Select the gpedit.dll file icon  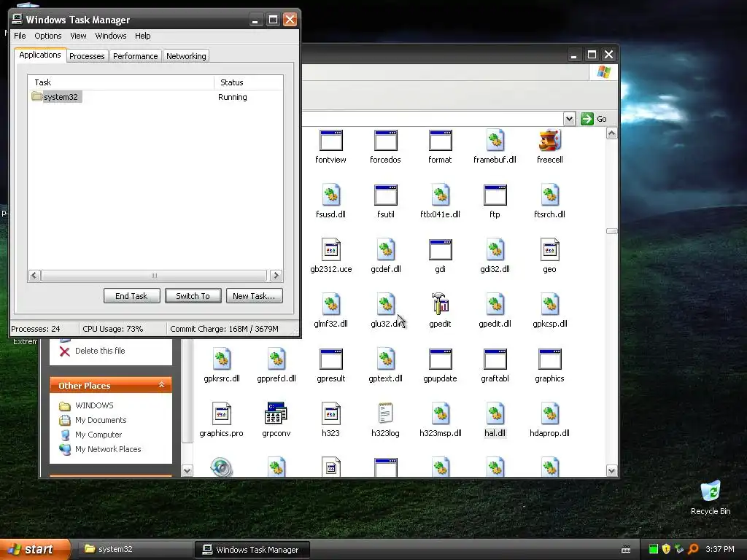pos(495,305)
